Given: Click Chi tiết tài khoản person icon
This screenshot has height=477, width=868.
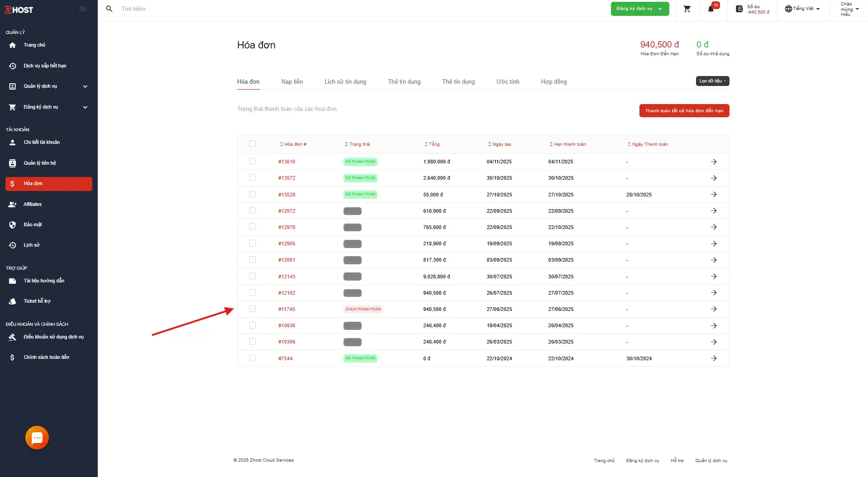Looking at the screenshot, I should 13,143.
